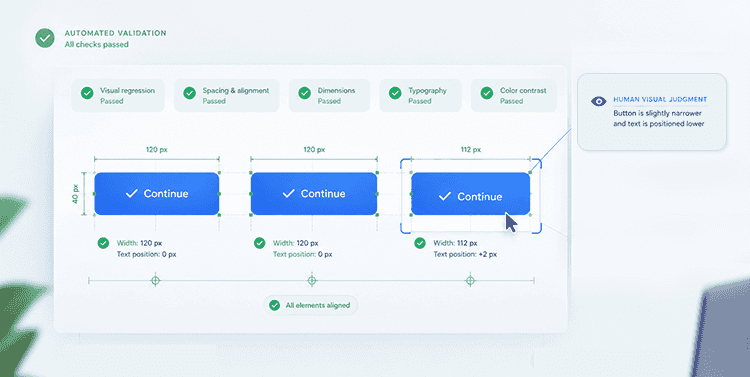The image size is (750, 377).
Task: Select the Dimensions Passed chip
Action: [x=329, y=95]
